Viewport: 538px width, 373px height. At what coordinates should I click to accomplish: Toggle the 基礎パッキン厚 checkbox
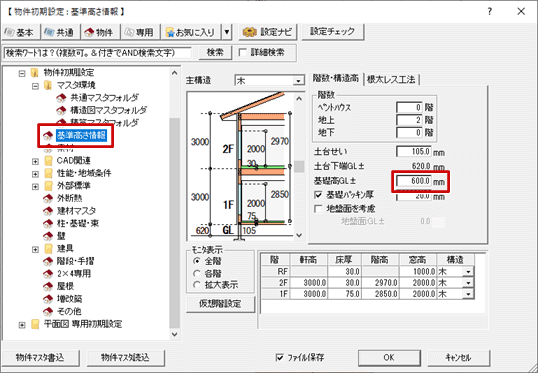[318, 195]
